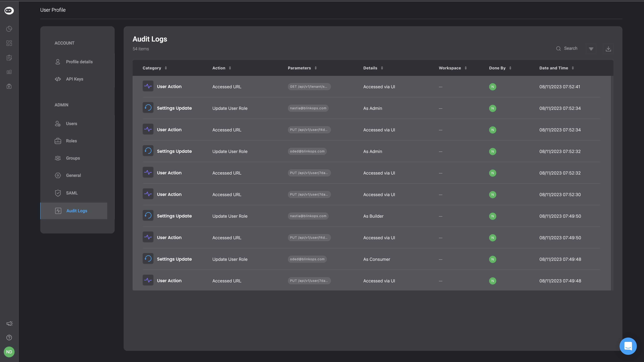Click the table vertical scrollbar
This screenshot has width=644, height=362.
pos(612,183)
